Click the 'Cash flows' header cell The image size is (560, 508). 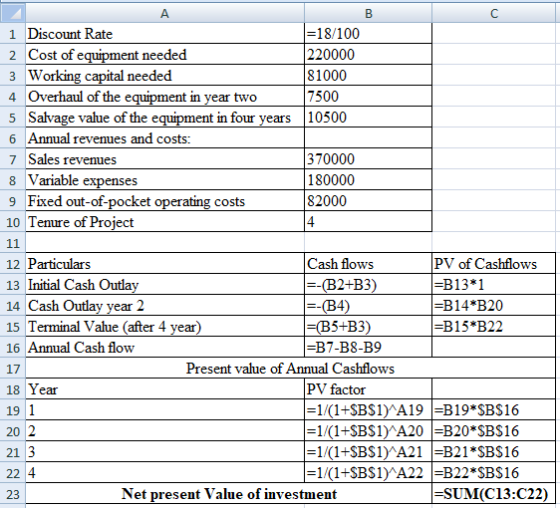(368, 264)
